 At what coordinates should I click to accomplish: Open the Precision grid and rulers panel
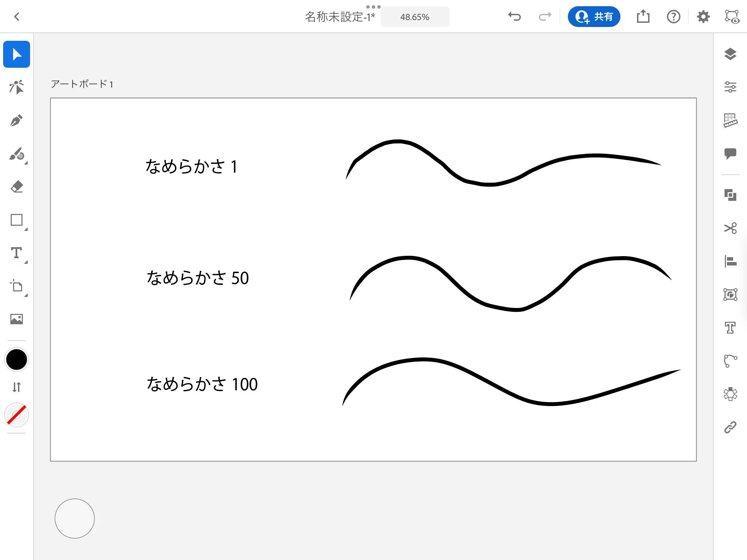730,121
